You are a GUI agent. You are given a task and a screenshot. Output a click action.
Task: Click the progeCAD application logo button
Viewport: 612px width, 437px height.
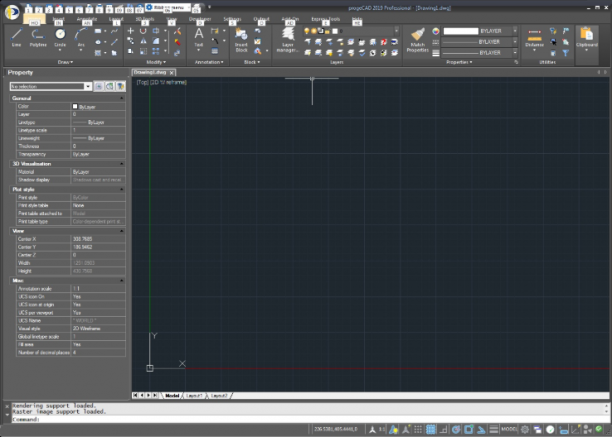click(12, 12)
